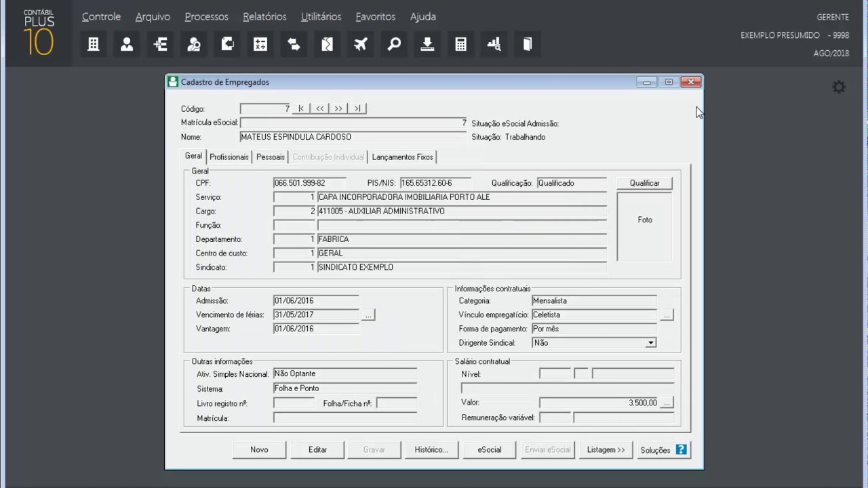Go to previous record (<<) button
This screenshot has height=488, width=868.
(x=320, y=108)
